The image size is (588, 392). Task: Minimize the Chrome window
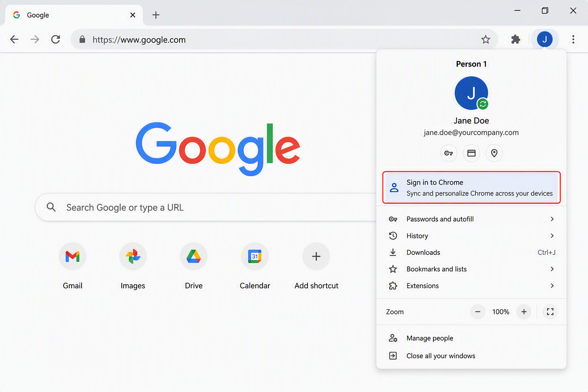click(x=517, y=10)
